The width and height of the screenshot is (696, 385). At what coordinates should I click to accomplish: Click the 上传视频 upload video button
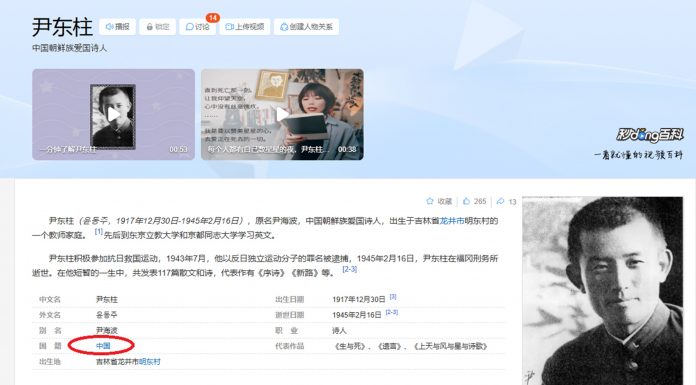coord(245,27)
